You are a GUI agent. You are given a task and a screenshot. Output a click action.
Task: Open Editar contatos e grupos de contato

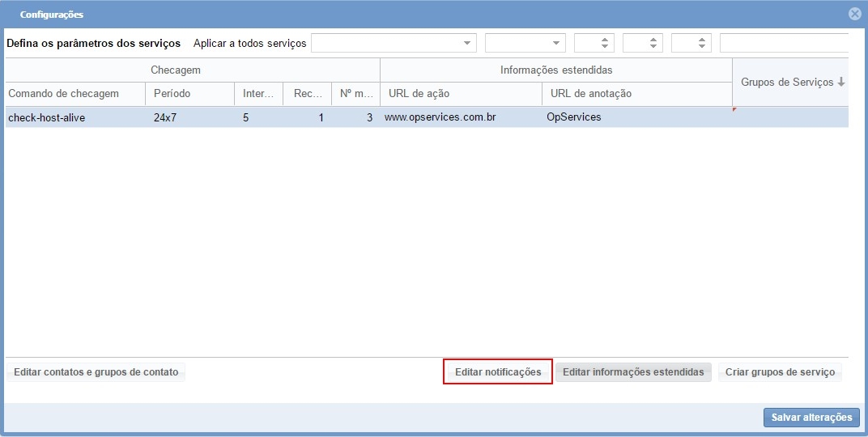(x=96, y=372)
